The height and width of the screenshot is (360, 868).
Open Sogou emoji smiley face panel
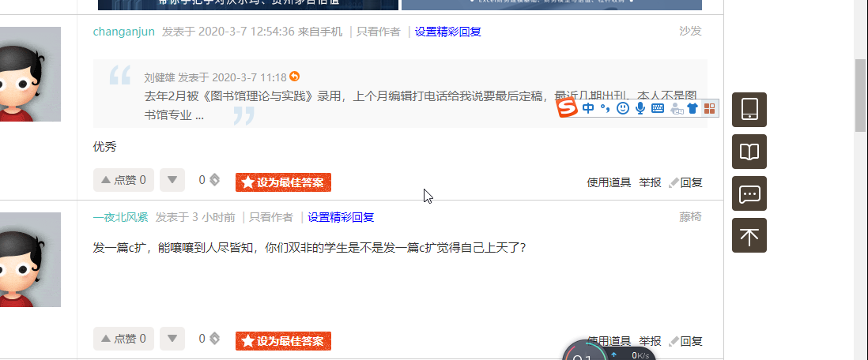(623, 108)
